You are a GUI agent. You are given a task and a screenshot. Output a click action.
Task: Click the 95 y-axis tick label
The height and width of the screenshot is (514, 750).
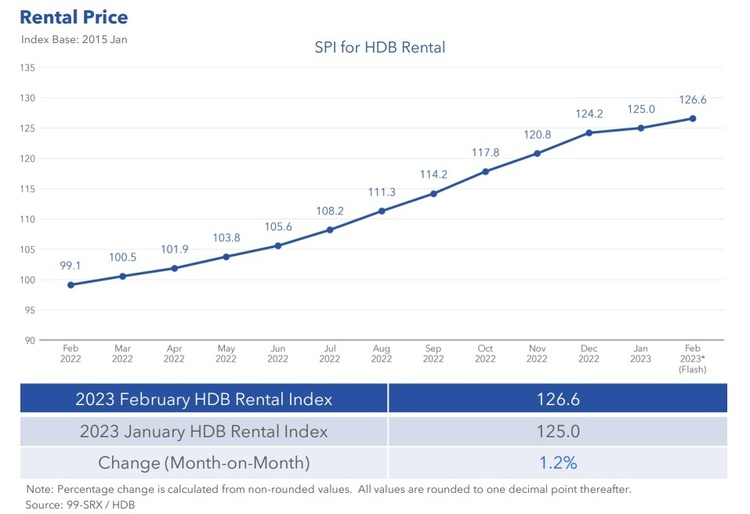click(x=30, y=310)
